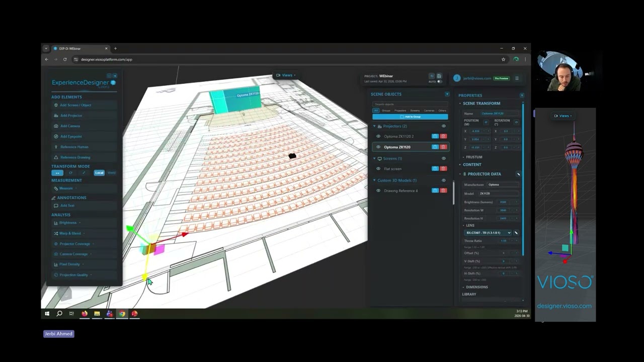Reset position icon beside POSITION (M)

coord(486,122)
